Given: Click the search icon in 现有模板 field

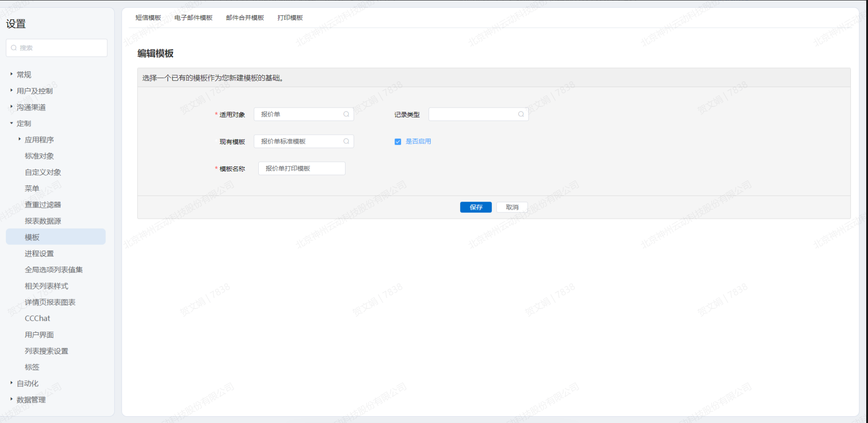Looking at the screenshot, I should 346,141.
